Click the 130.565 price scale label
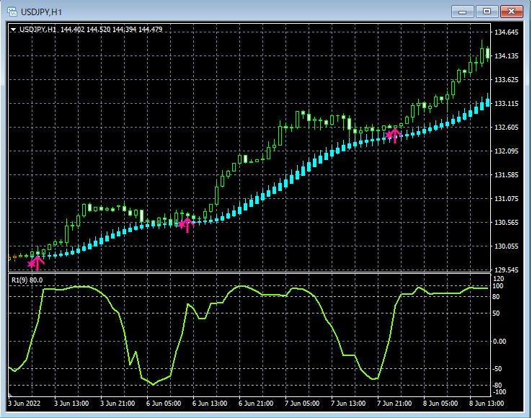Image resolution: width=532 pixels, height=418 pixels. click(x=507, y=222)
